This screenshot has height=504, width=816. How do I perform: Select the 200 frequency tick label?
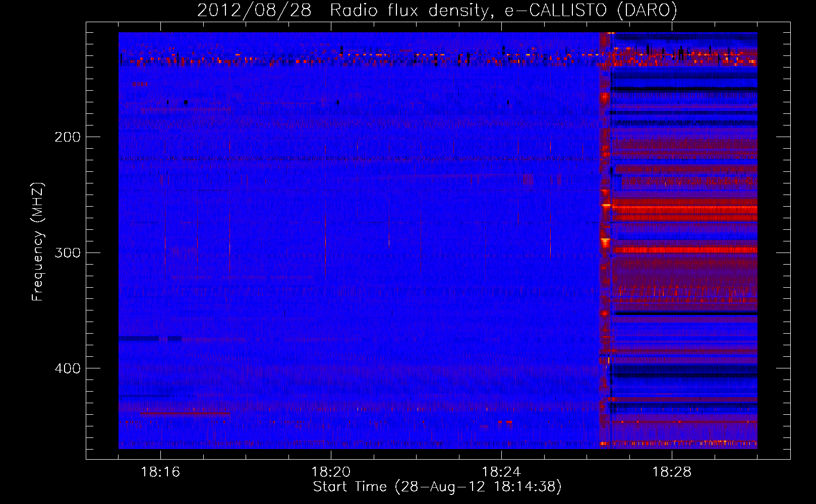68,137
